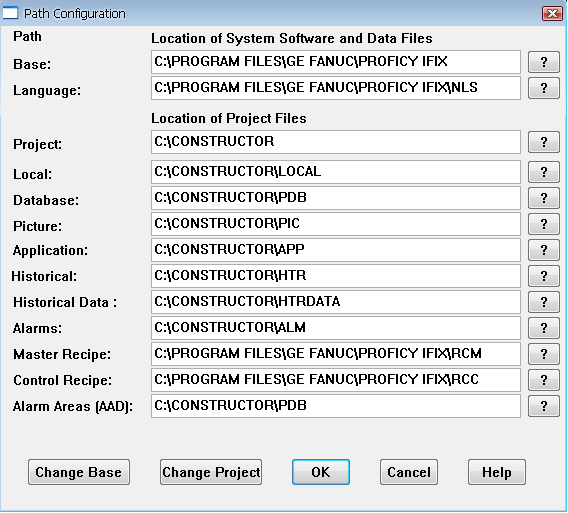
Task: Click the ? button for Local path
Action: pyautogui.click(x=544, y=172)
